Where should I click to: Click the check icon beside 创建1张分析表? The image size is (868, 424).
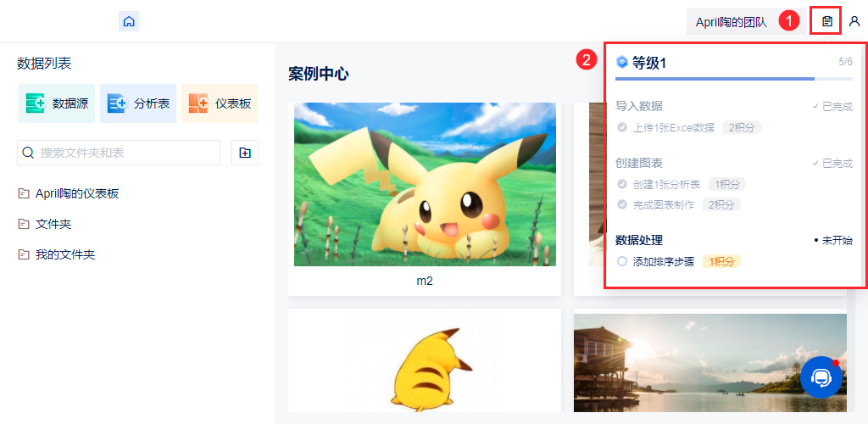point(621,184)
